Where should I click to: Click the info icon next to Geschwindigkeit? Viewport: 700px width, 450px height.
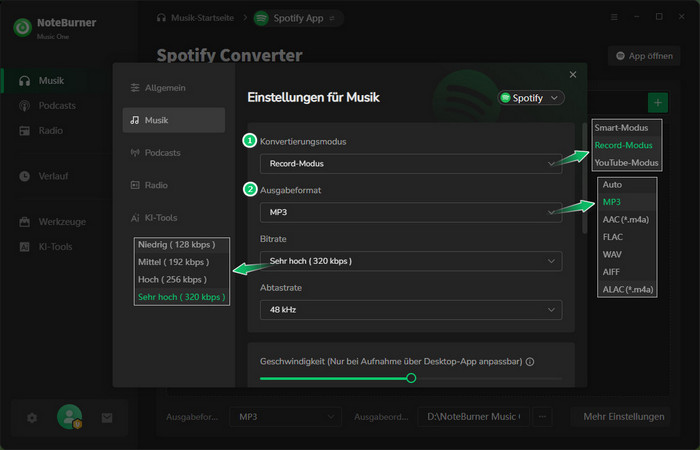click(530, 362)
